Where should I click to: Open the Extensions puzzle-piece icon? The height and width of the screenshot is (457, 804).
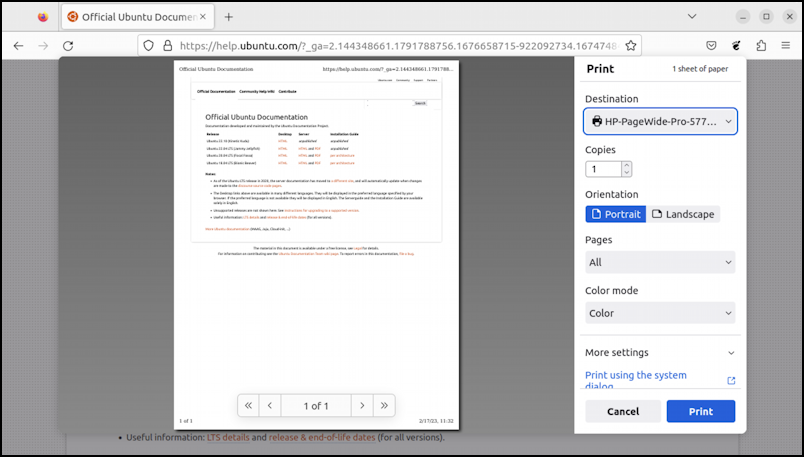[x=761, y=46]
